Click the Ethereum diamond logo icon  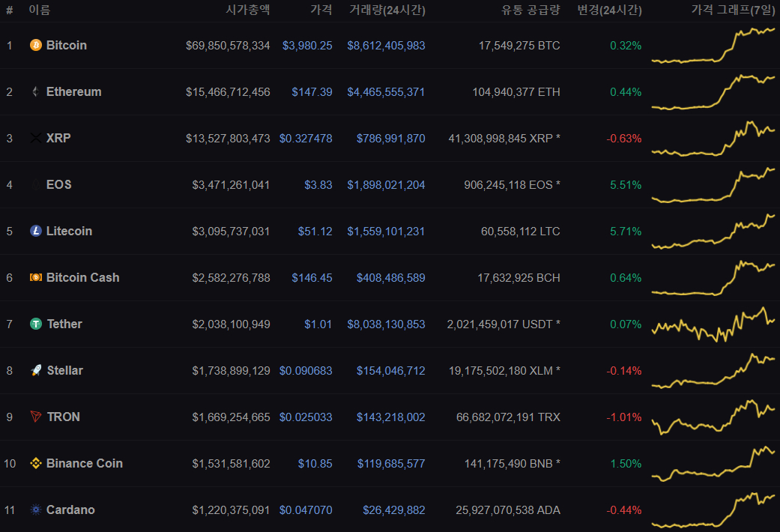pyautogui.click(x=36, y=91)
